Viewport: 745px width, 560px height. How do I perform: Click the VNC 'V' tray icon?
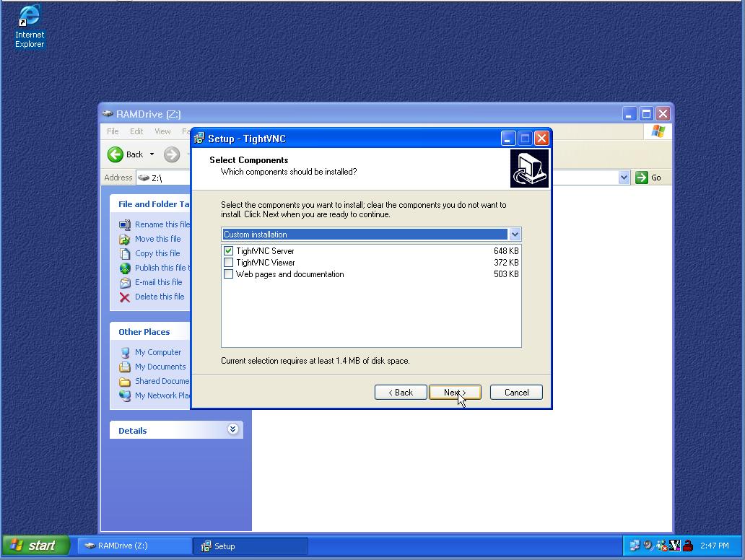coord(675,546)
